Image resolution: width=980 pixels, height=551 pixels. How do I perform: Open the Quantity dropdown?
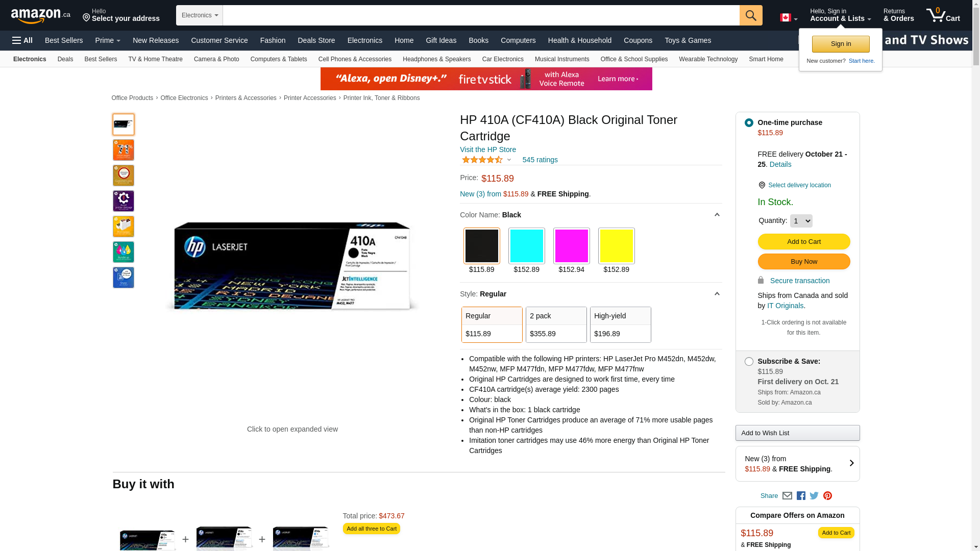(x=801, y=221)
